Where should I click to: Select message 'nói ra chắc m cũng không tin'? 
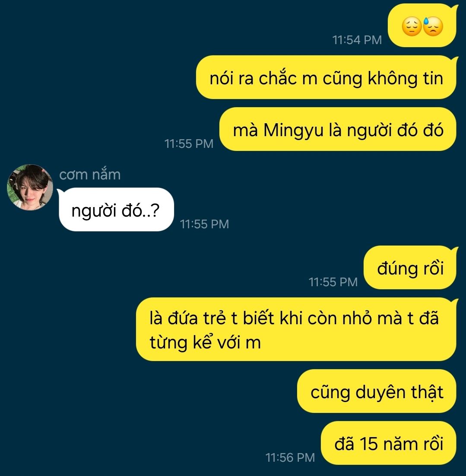327,77
